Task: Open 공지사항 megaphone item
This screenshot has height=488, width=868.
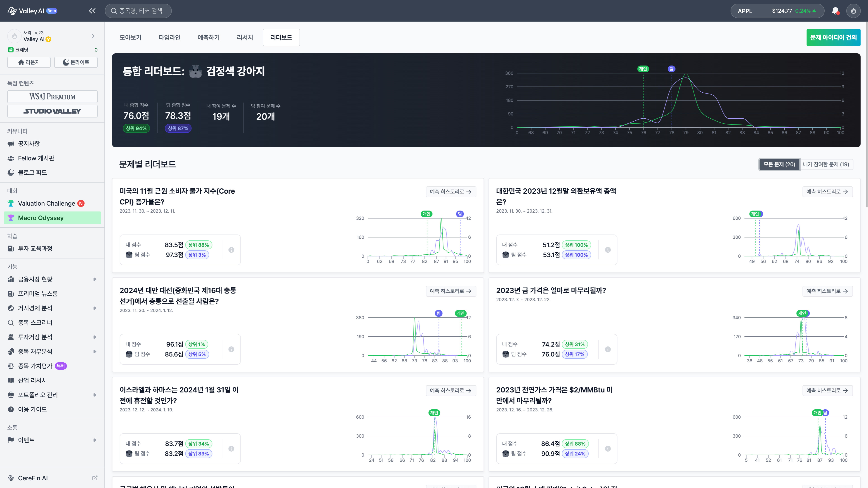Action: (29, 144)
